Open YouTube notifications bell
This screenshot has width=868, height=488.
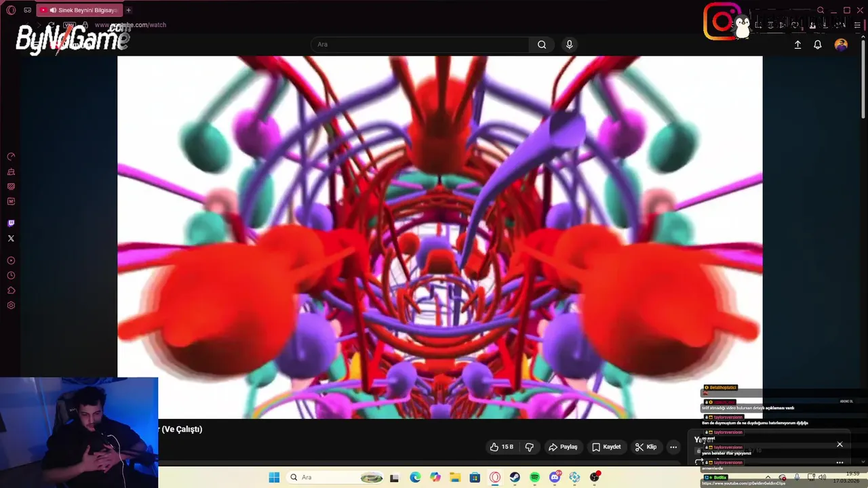[x=818, y=45]
